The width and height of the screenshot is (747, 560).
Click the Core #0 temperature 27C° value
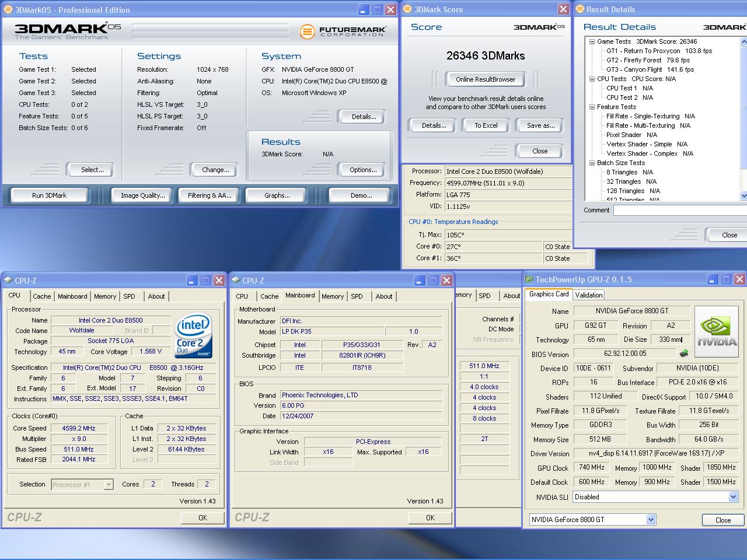pos(493,247)
